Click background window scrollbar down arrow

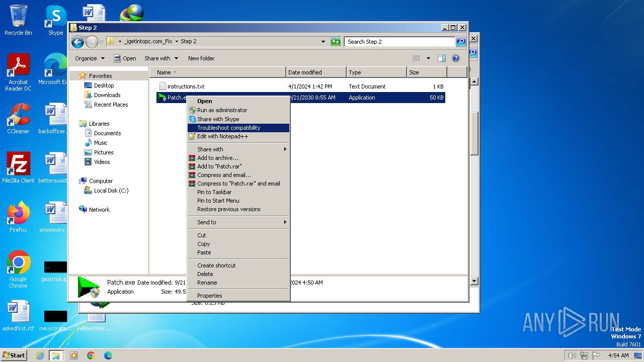click(x=473, y=282)
